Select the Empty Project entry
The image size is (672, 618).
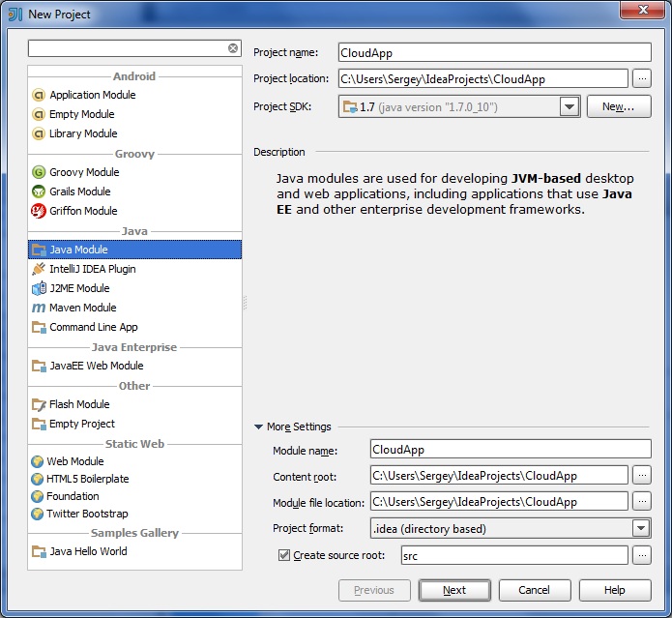134,424
